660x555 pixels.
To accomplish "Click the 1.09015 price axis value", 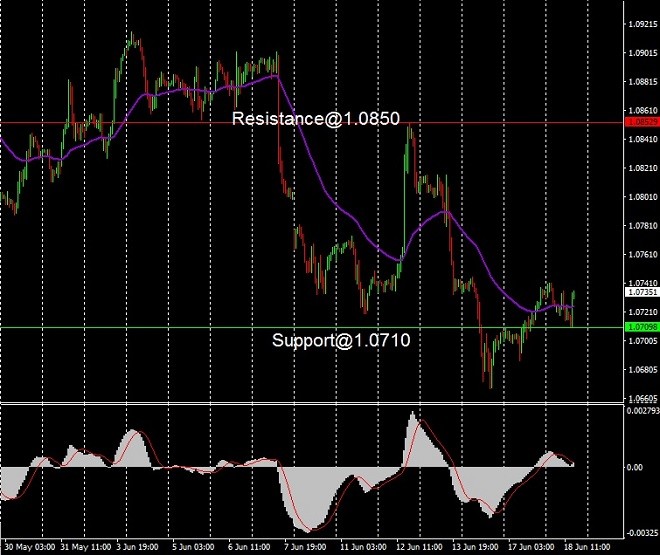I will point(643,53).
